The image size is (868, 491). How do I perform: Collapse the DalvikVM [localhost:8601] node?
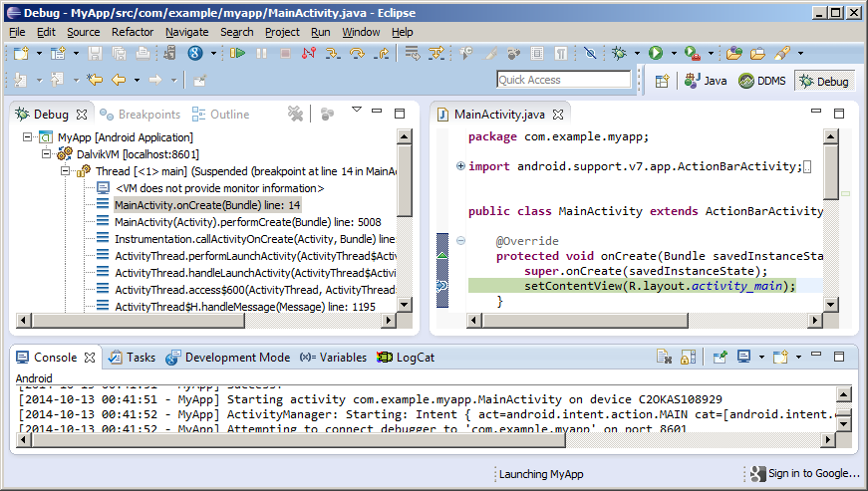(x=47, y=153)
